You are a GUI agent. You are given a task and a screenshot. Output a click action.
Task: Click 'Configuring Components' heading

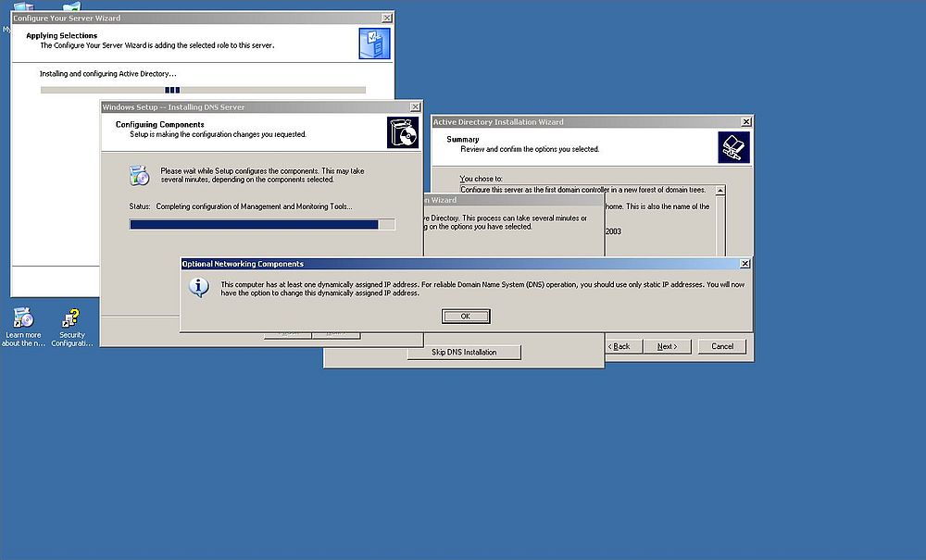(x=159, y=125)
